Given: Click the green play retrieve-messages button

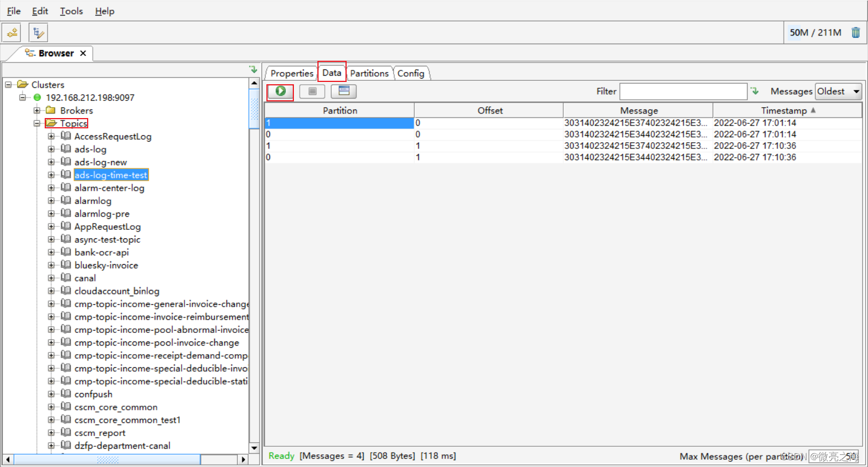Looking at the screenshot, I should click(x=280, y=91).
